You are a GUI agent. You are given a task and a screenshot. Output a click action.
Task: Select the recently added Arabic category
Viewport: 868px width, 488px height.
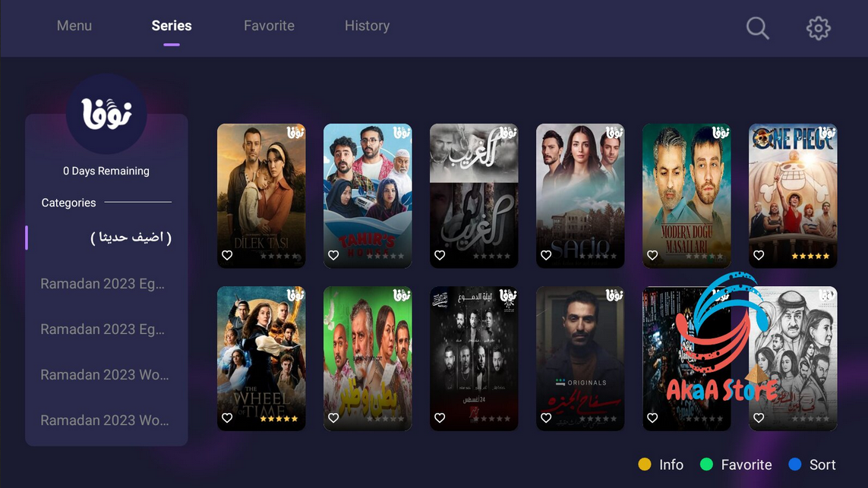pyautogui.click(x=131, y=238)
